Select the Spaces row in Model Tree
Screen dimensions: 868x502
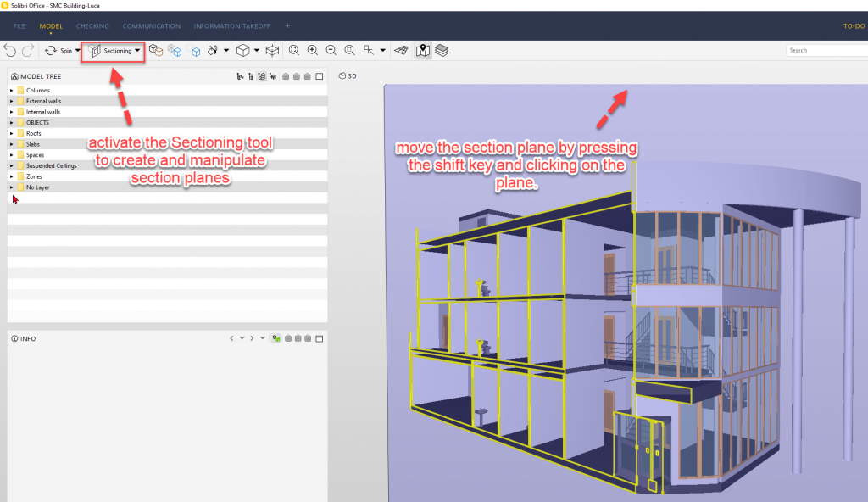167,155
